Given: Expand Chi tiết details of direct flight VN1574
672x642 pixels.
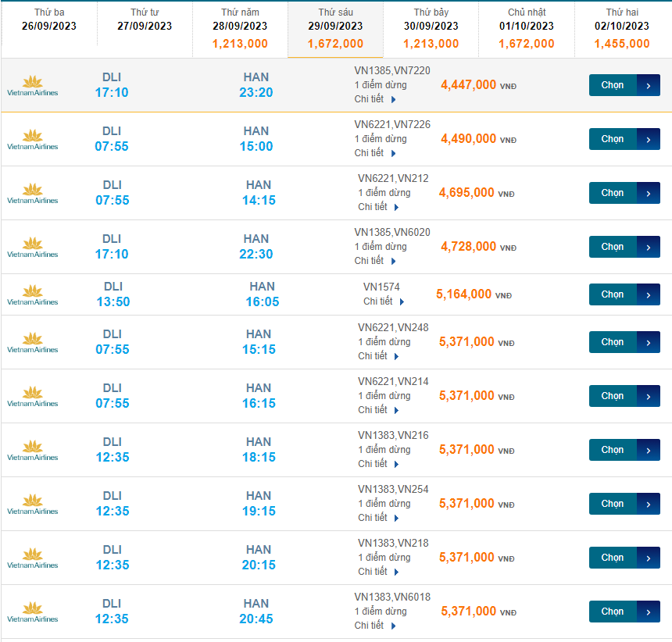Looking at the screenshot, I should tap(384, 301).
